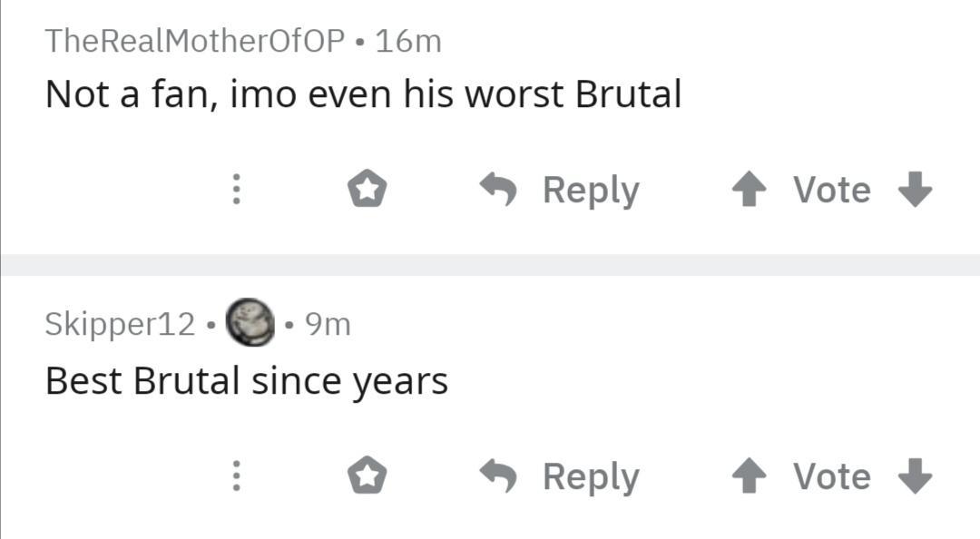Viewport: 980px width, 539px height.
Task: Click the Vote label on the first comment
Action: [830, 189]
